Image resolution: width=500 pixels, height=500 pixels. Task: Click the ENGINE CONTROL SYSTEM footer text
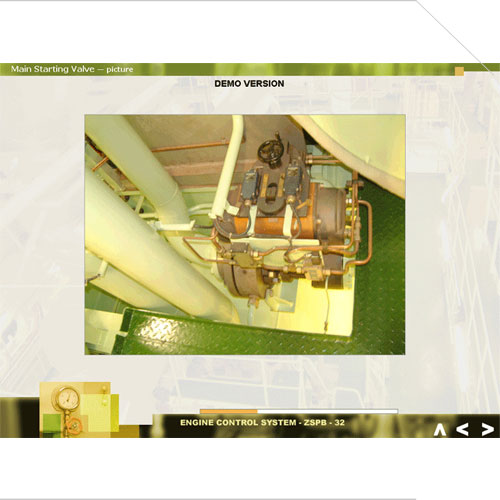point(238,423)
